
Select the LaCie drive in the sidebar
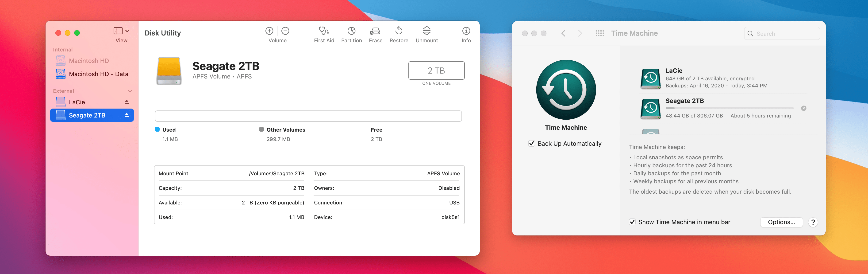click(x=81, y=102)
